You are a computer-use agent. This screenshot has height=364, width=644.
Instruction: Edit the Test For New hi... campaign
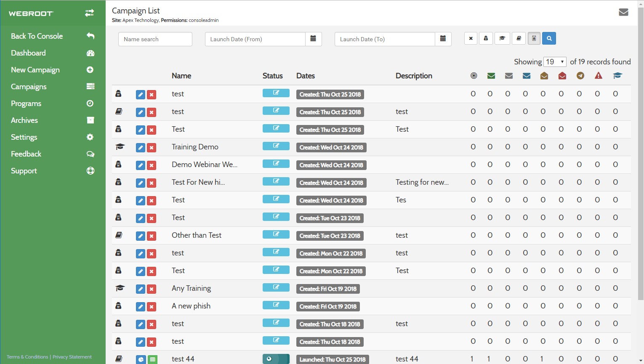(x=141, y=183)
